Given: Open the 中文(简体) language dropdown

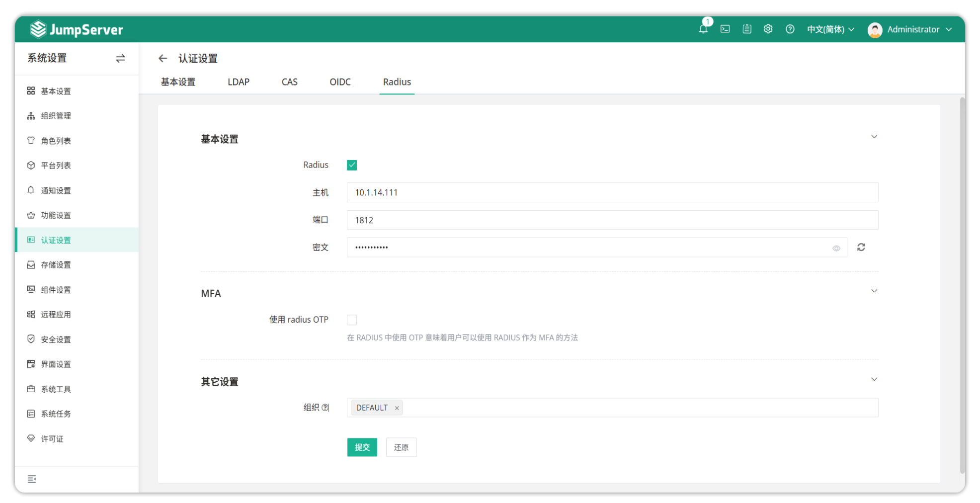Looking at the screenshot, I should coord(830,29).
